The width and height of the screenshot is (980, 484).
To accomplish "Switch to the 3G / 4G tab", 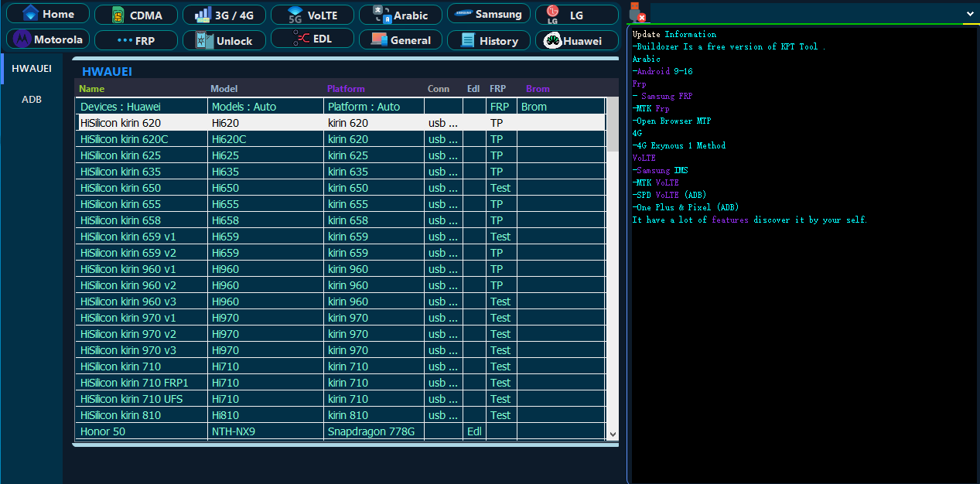I will pos(224,15).
